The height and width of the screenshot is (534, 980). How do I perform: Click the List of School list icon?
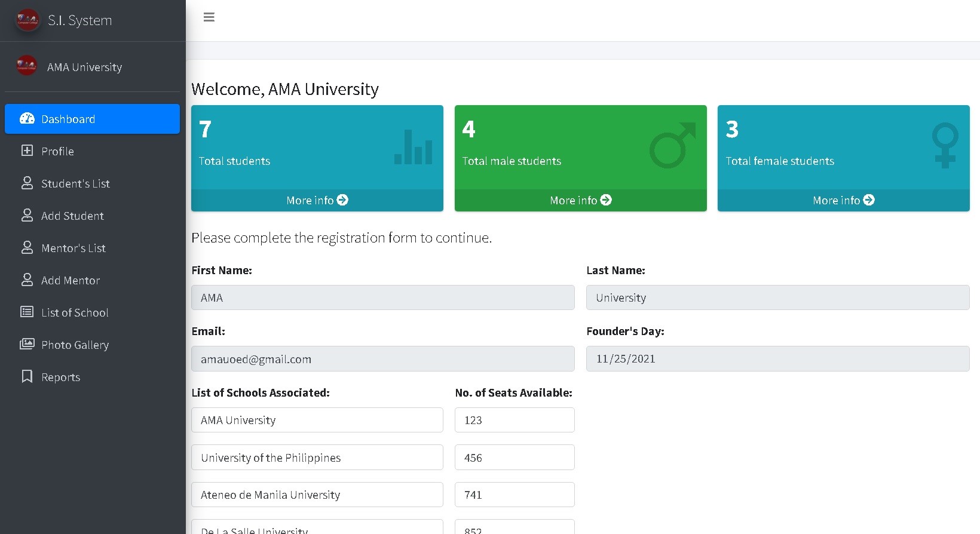pos(27,312)
